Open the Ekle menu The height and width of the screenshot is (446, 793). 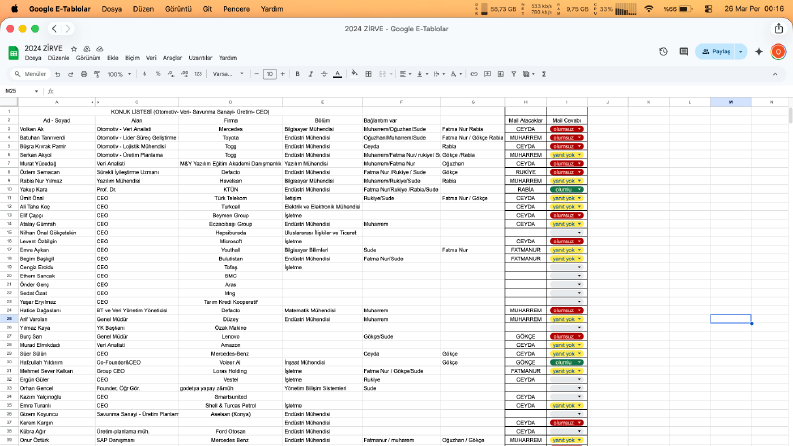click(113, 58)
